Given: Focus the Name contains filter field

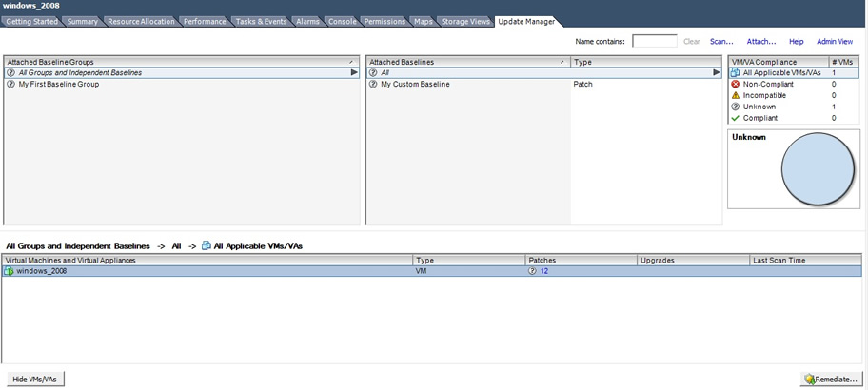Looking at the screenshot, I should pos(654,42).
